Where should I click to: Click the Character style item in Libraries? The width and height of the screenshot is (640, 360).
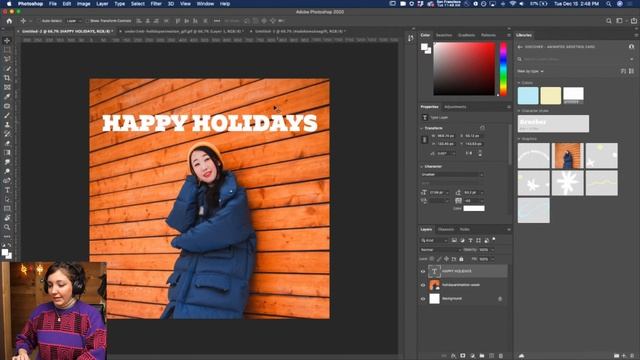[x=553, y=124]
